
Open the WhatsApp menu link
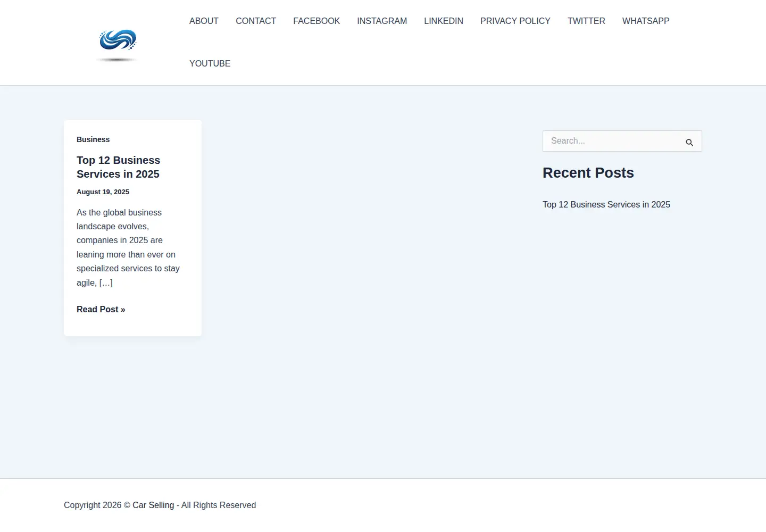(x=646, y=21)
